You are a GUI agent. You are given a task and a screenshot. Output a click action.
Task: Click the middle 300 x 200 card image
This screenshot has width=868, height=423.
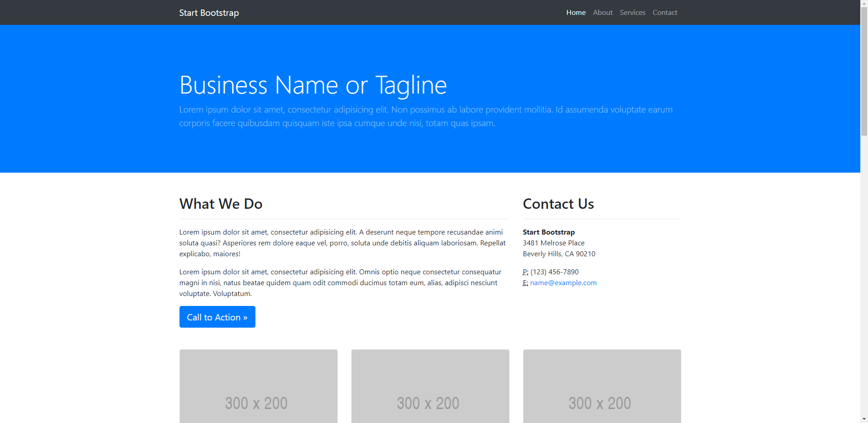click(x=430, y=386)
